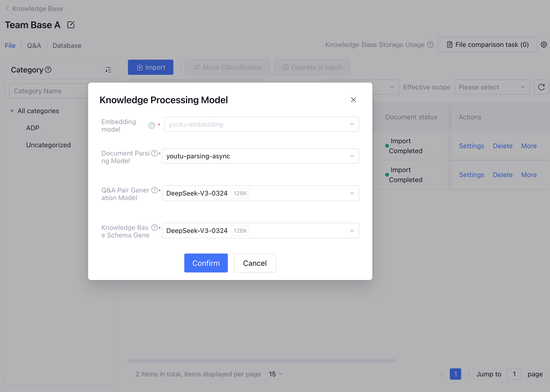
Task: Click the Q&A Pair Generation Model help icon
Action: coord(154,190)
